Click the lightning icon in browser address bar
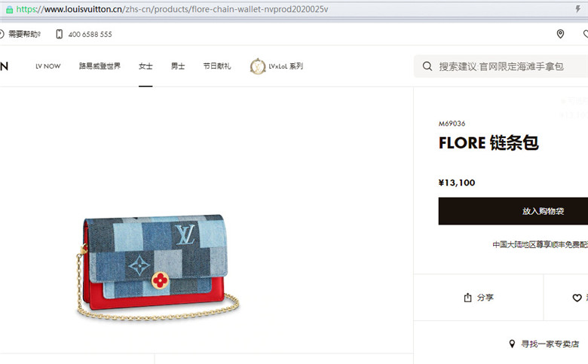The image size is (588, 364). point(578,9)
